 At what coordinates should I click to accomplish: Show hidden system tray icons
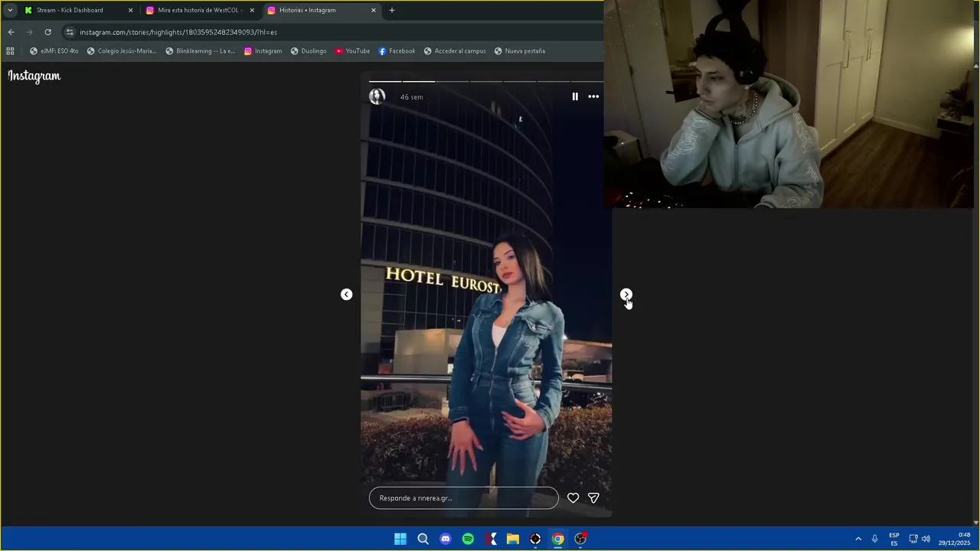tap(858, 539)
